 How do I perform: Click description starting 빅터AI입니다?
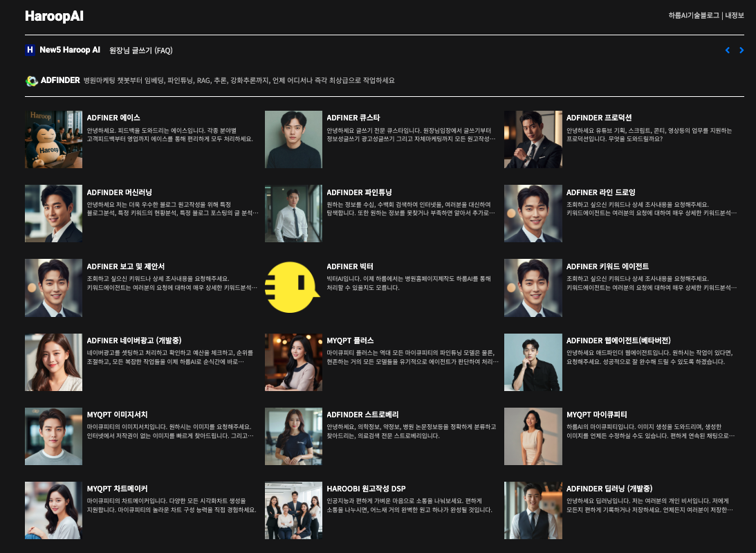tap(409, 283)
